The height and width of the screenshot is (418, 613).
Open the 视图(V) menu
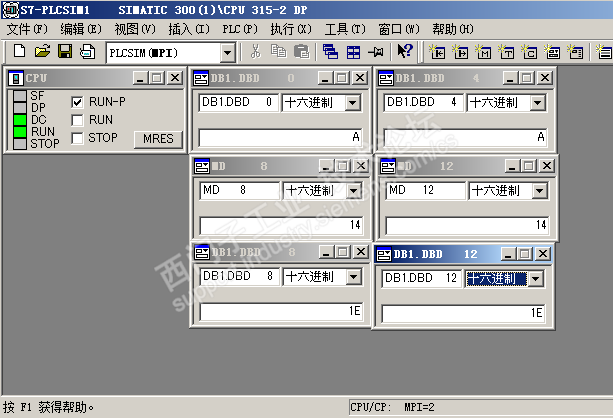tap(135, 29)
